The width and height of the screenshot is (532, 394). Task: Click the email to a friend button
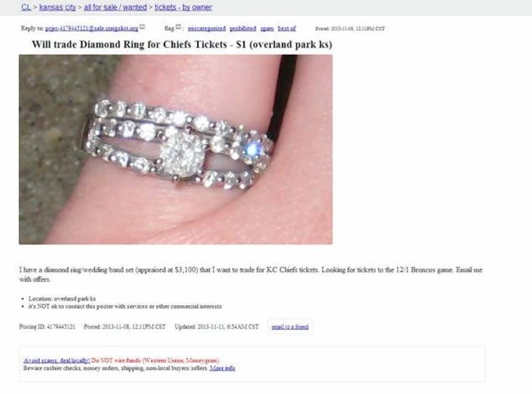[x=290, y=327]
